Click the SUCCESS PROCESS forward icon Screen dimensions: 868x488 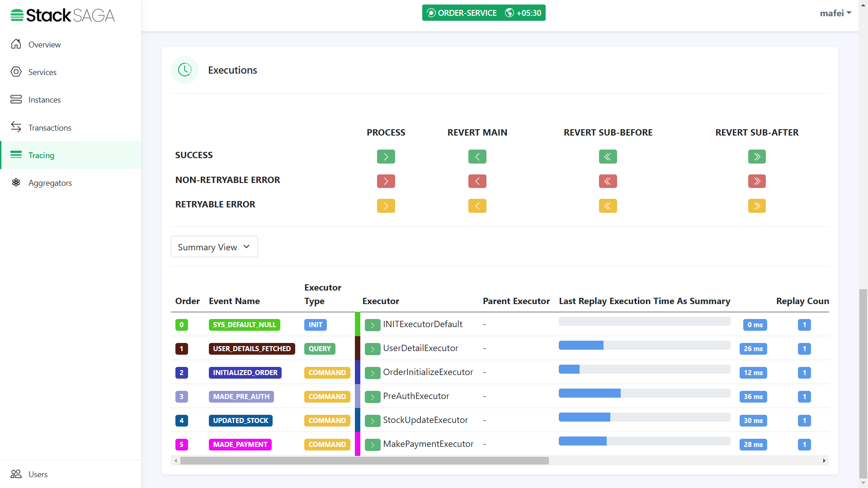tap(386, 156)
